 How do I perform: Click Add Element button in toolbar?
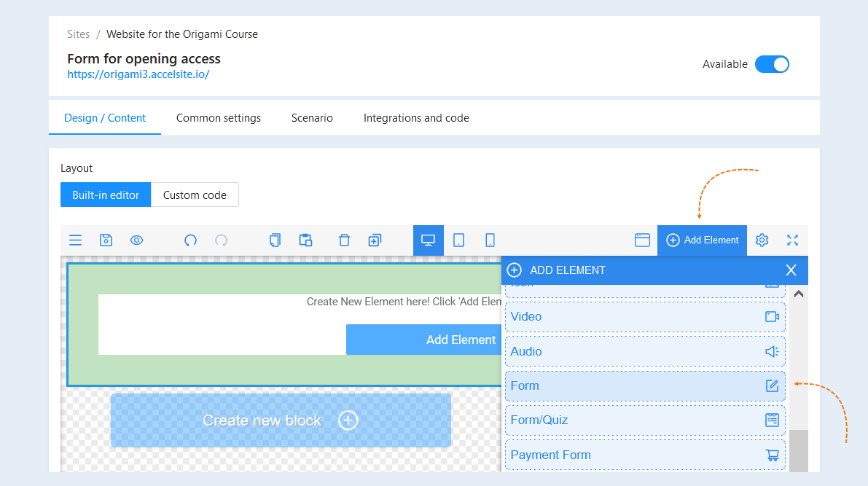[x=702, y=240]
